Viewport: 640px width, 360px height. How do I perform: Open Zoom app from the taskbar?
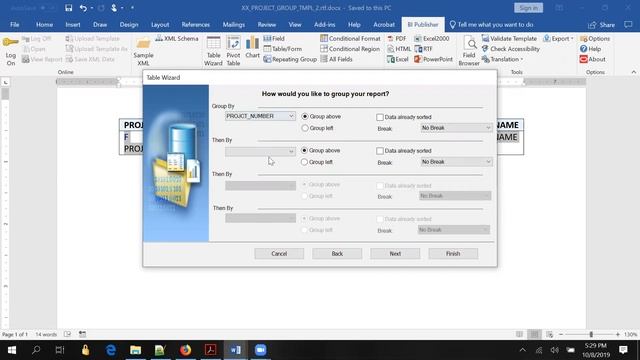point(260,350)
